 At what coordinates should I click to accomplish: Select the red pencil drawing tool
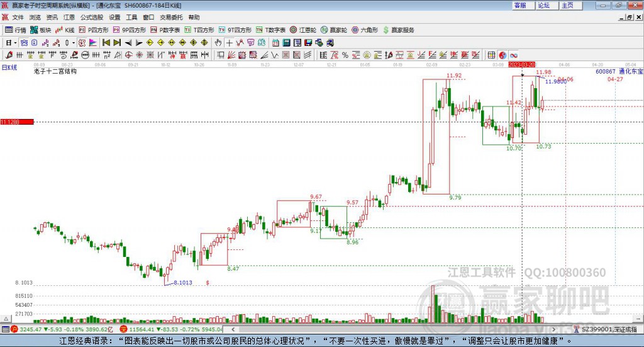pos(9,55)
